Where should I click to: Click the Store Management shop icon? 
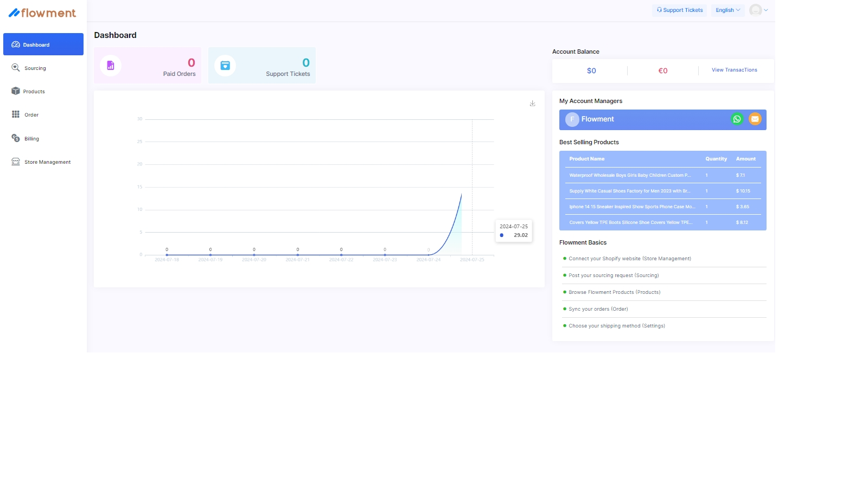[x=16, y=162]
